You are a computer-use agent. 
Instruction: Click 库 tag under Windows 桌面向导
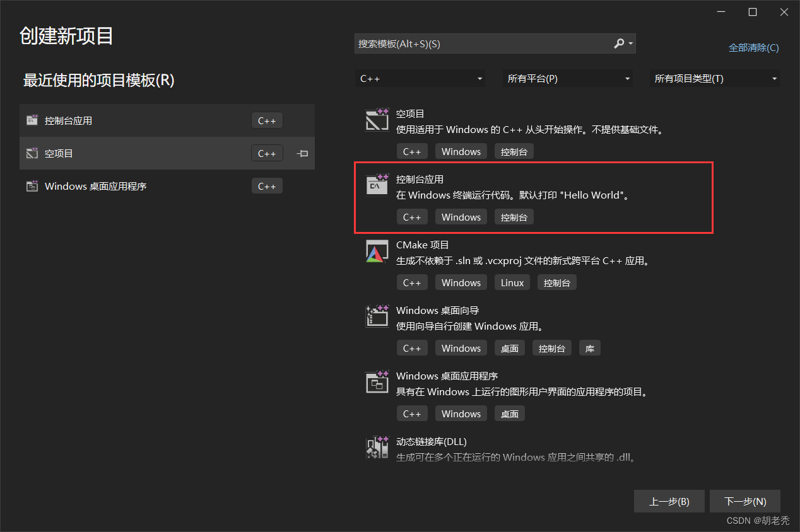coord(590,348)
